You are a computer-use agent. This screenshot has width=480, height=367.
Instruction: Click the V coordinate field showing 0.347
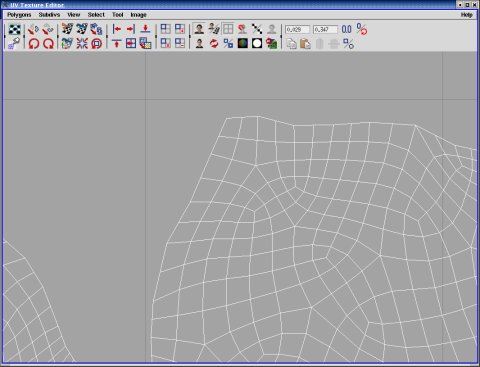tap(325, 30)
